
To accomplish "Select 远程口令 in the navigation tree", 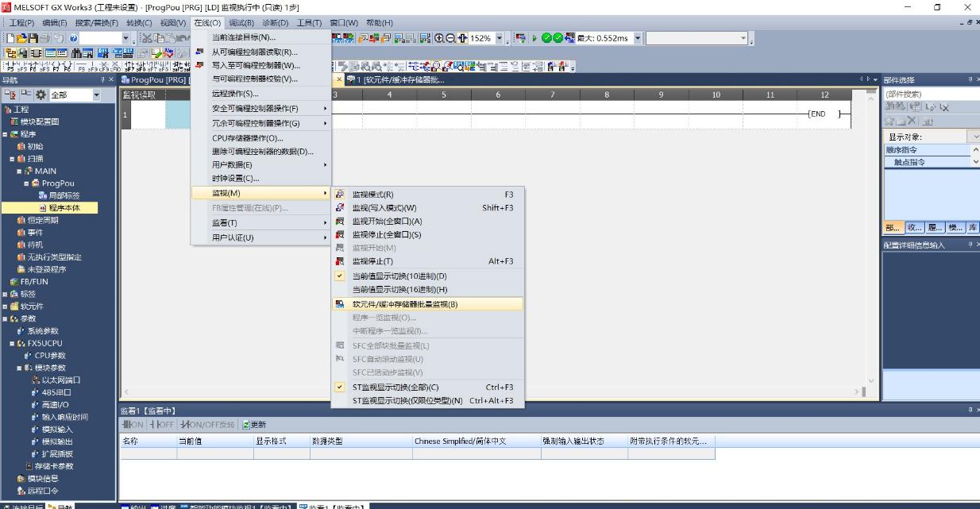I will (43, 491).
